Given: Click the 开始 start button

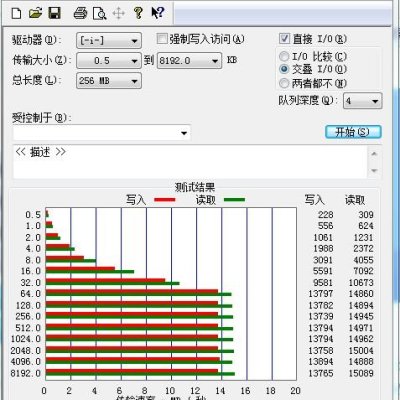Looking at the screenshot, I should click(353, 132).
